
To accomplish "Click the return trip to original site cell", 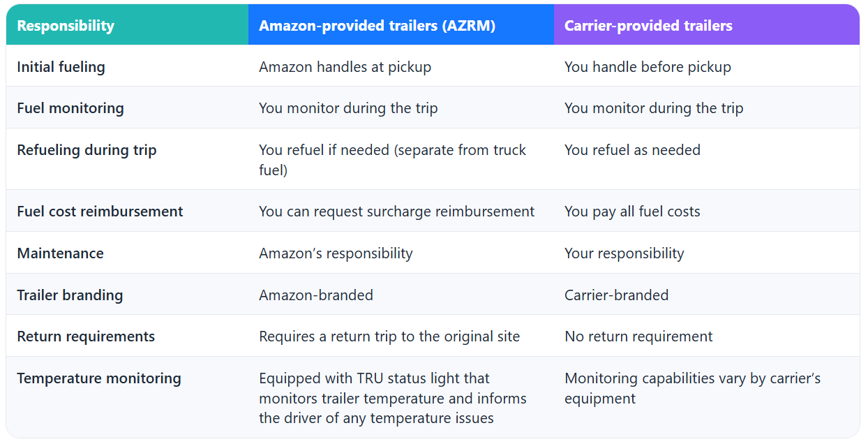I will (389, 336).
